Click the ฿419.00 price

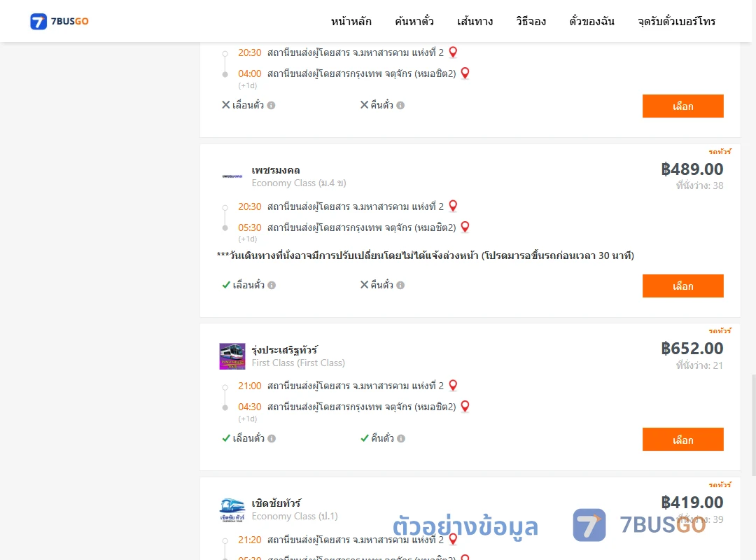tap(692, 503)
